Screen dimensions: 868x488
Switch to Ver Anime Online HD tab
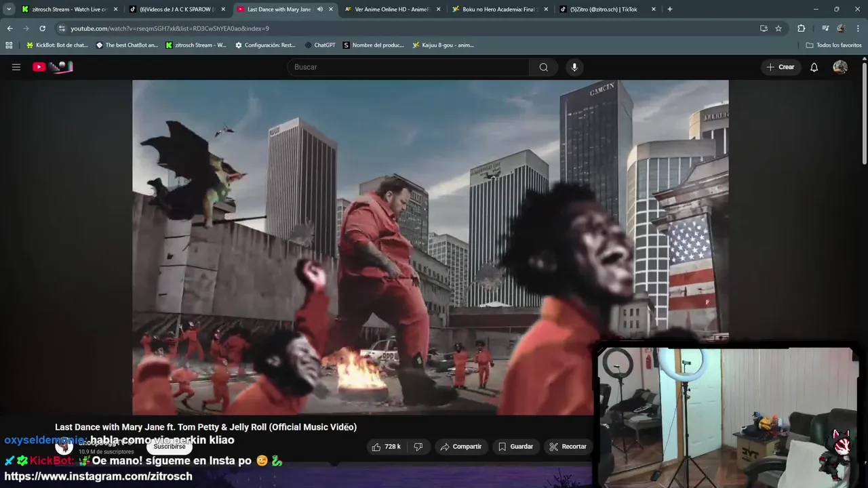click(x=393, y=9)
